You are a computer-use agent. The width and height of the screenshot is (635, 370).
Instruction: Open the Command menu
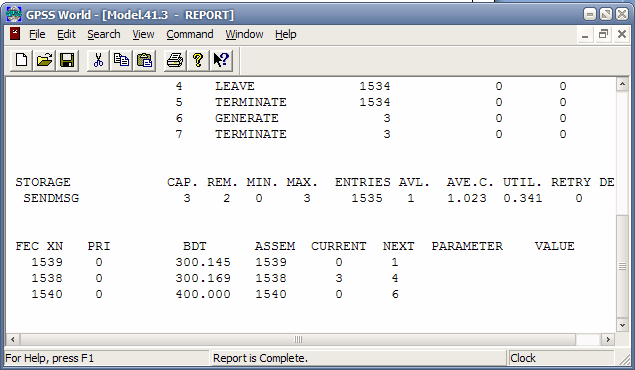[x=190, y=34]
